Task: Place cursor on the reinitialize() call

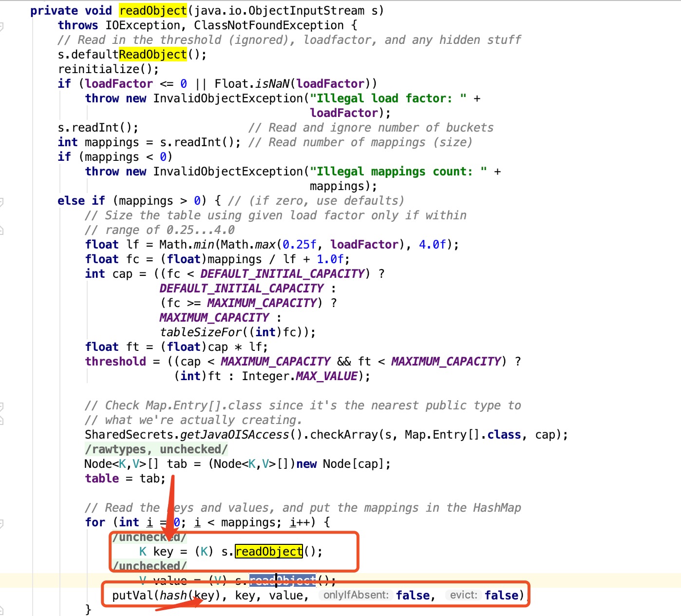Action: [x=107, y=69]
